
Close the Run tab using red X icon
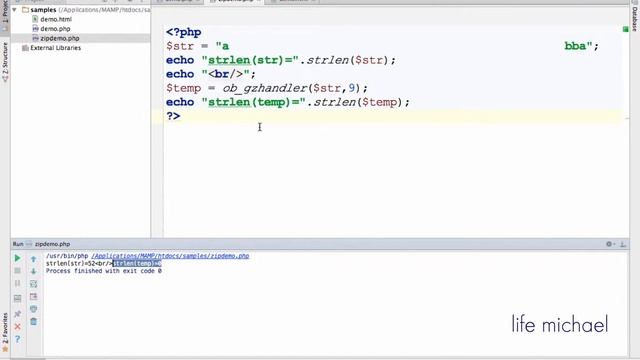click(x=17, y=327)
